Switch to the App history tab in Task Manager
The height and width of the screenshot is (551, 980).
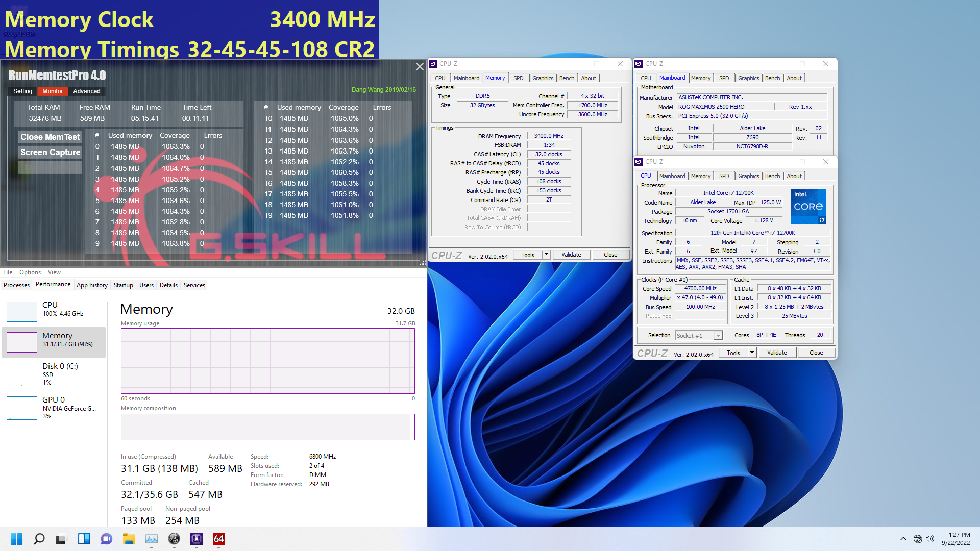coord(92,285)
